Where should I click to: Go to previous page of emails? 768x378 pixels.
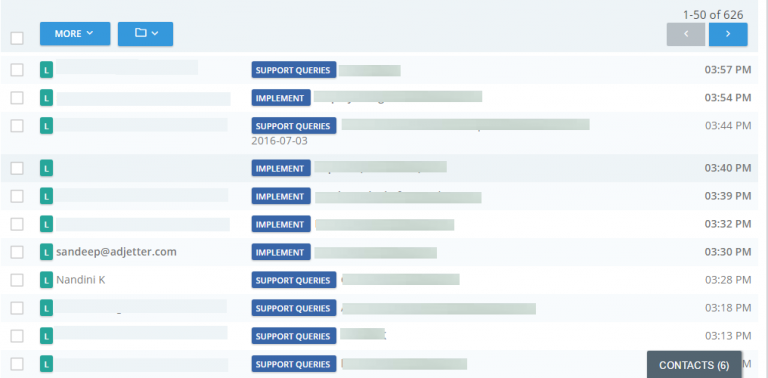[x=686, y=34]
